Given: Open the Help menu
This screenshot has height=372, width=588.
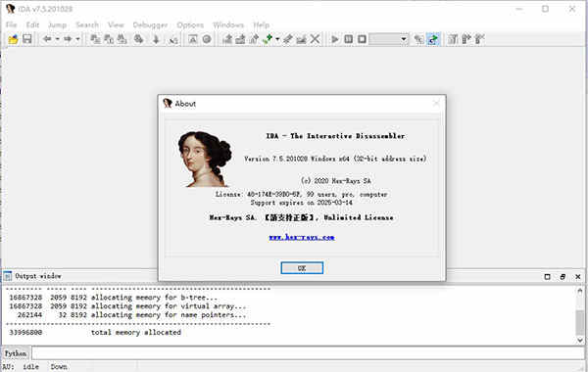Looking at the screenshot, I should (261, 24).
